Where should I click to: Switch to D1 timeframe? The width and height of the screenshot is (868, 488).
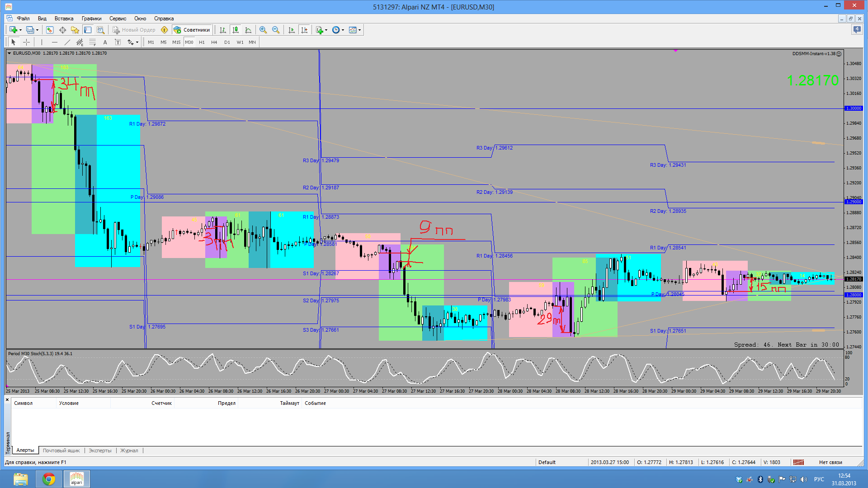click(227, 42)
